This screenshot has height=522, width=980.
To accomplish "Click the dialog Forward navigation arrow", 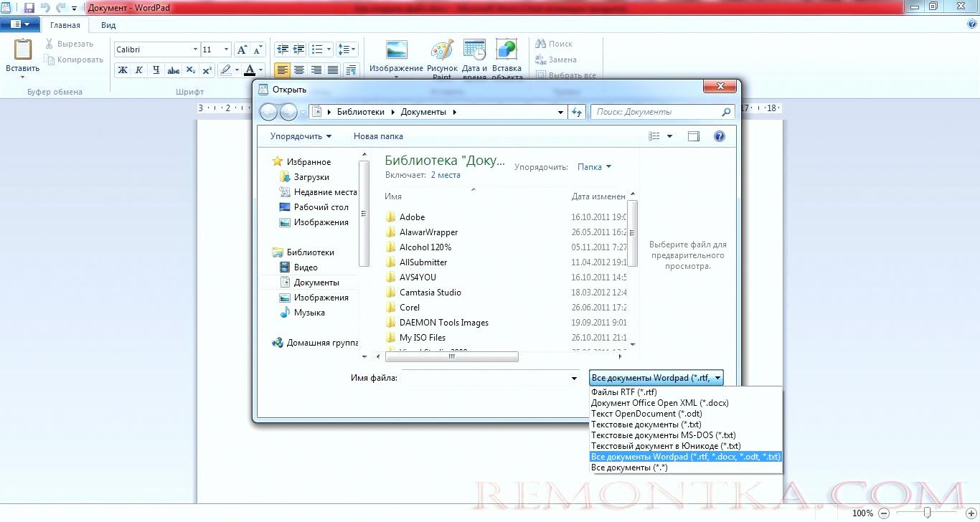I will [288, 112].
